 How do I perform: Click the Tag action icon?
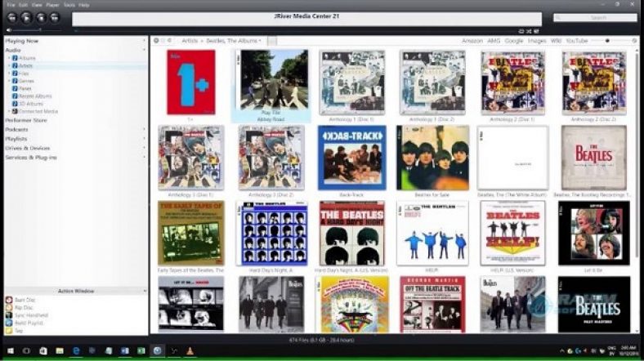point(9,330)
